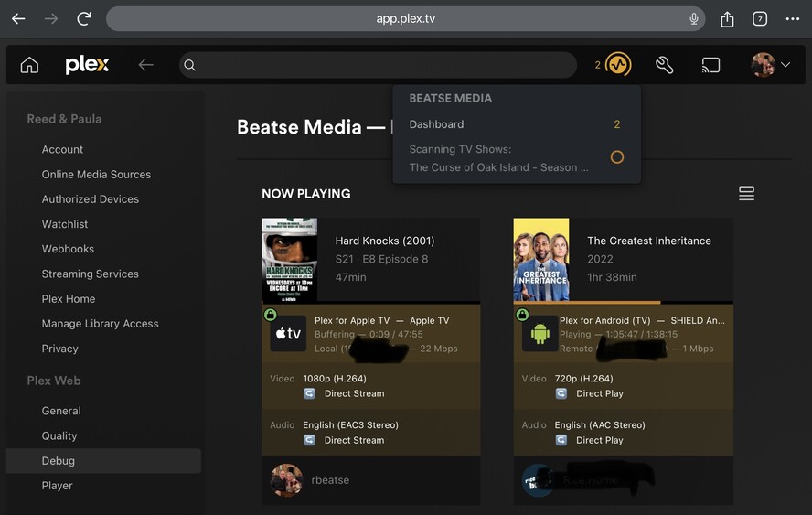Click the Android player icon
Screen dimensions: 812x515
point(540,334)
